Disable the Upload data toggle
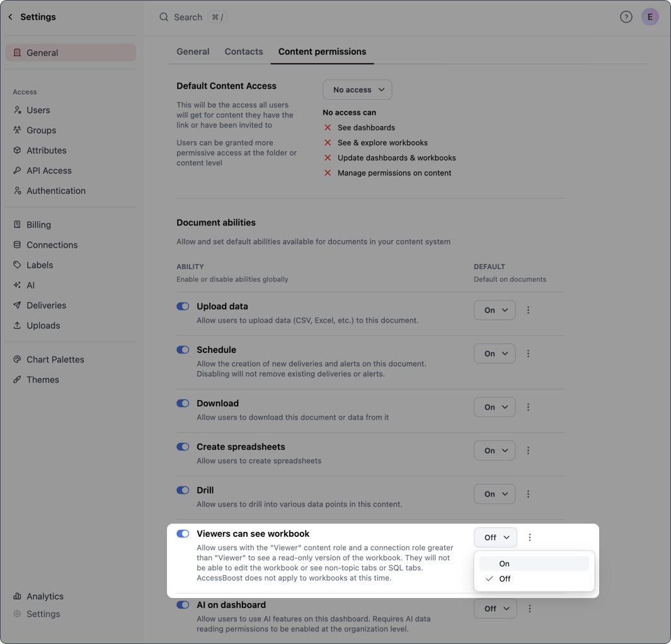Viewport: 671px width, 644px height. (x=183, y=306)
